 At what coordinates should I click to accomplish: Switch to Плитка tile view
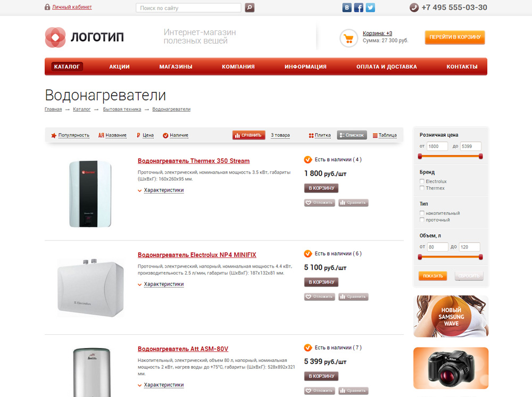tap(320, 135)
